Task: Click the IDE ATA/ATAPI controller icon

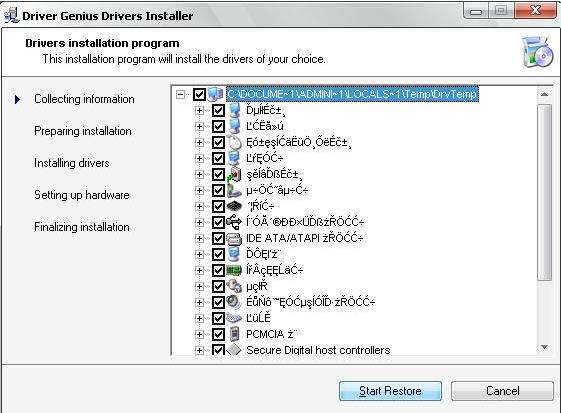Action: tap(234, 238)
